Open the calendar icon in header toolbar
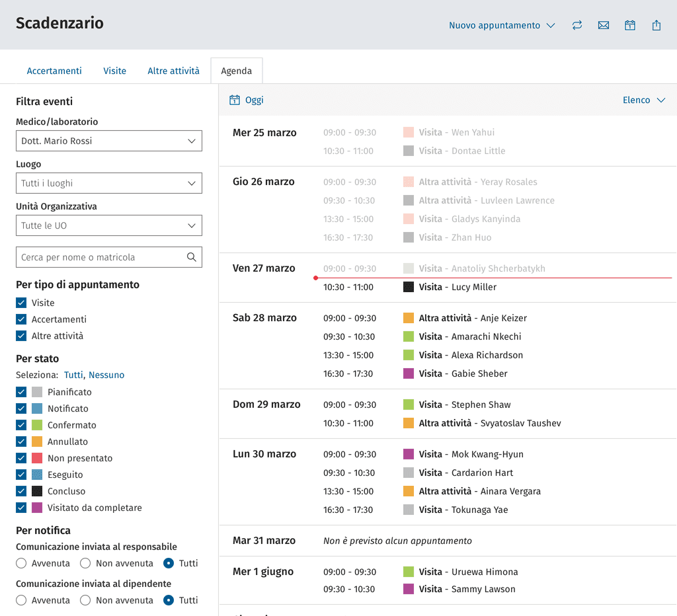The height and width of the screenshot is (616, 677). point(630,25)
